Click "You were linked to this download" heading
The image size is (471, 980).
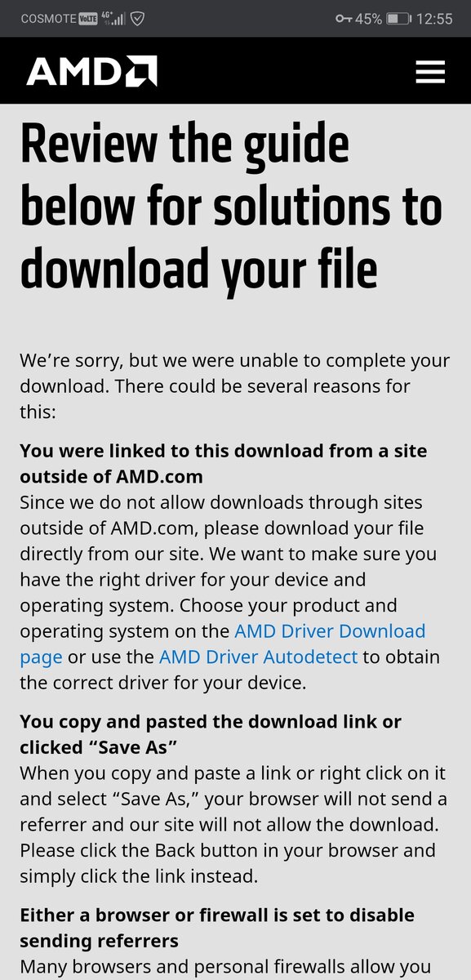[x=224, y=462]
